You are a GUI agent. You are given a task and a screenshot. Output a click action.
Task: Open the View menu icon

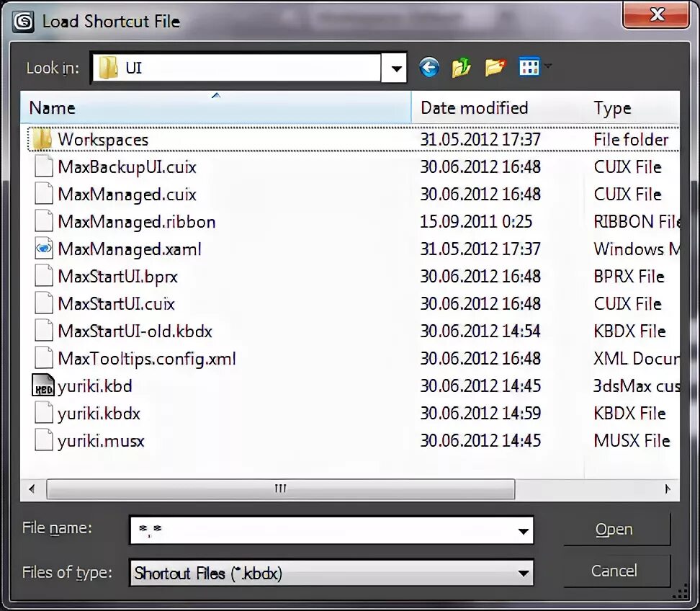coord(529,67)
